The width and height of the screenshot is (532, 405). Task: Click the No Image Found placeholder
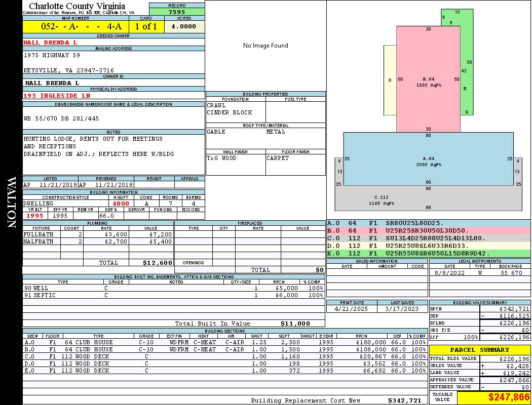click(x=265, y=46)
